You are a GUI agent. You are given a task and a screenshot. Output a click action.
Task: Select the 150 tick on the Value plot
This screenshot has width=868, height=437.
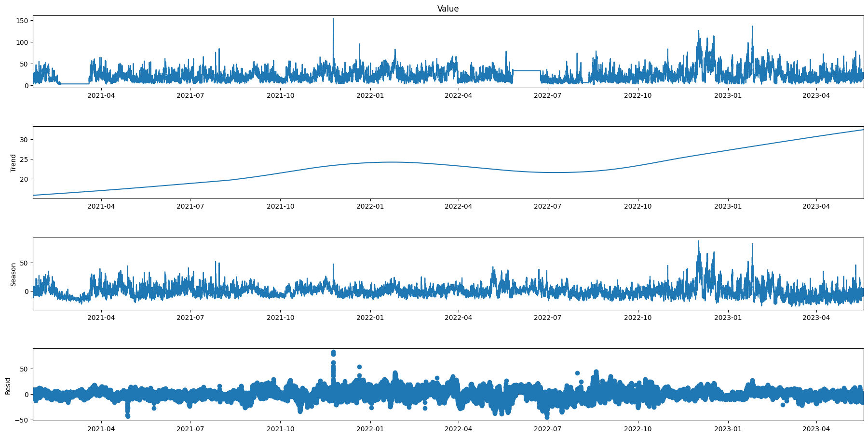pos(23,20)
